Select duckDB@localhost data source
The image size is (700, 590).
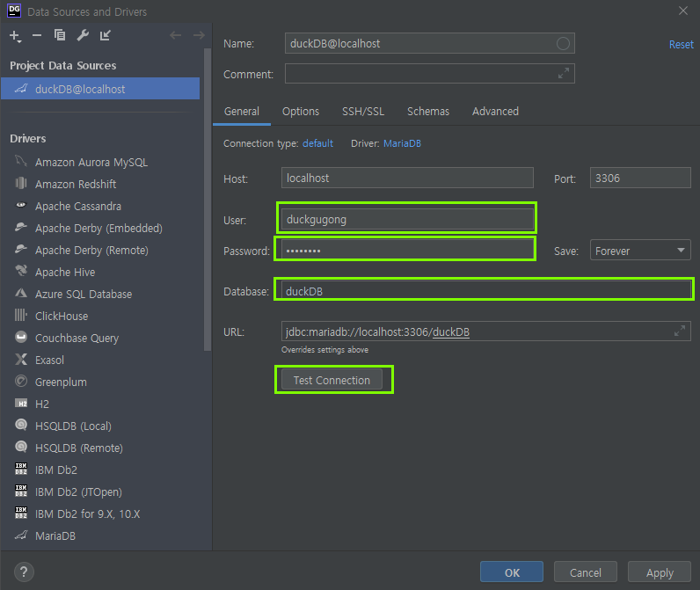[x=100, y=89]
